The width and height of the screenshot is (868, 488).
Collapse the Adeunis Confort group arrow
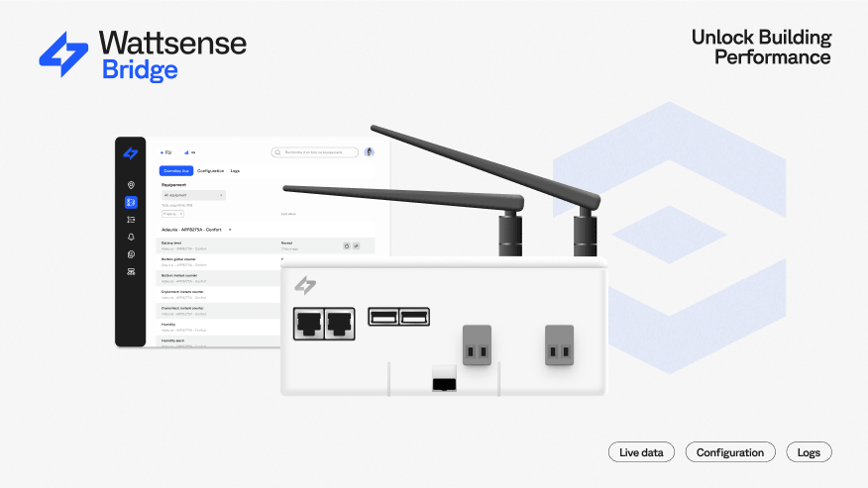230,230
